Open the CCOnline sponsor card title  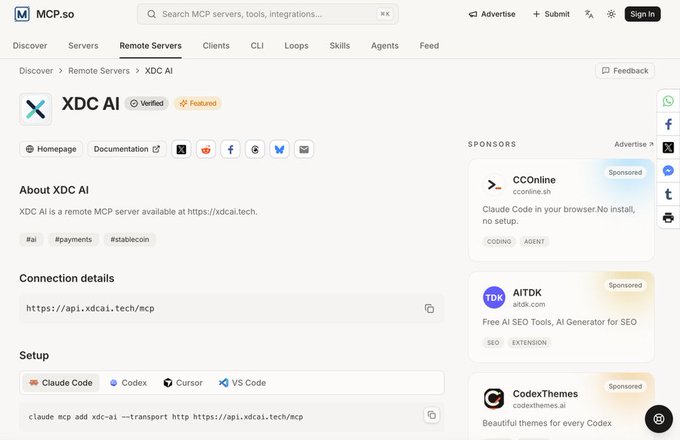(534, 180)
